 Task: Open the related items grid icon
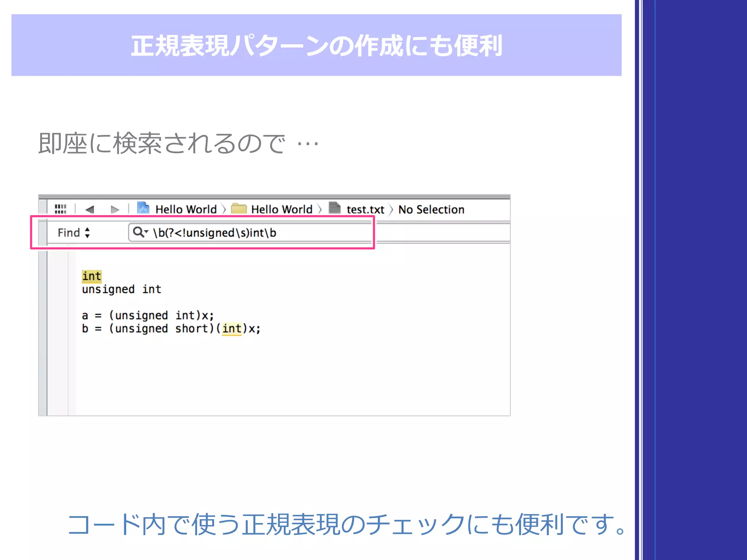click(x=61, y=209)
